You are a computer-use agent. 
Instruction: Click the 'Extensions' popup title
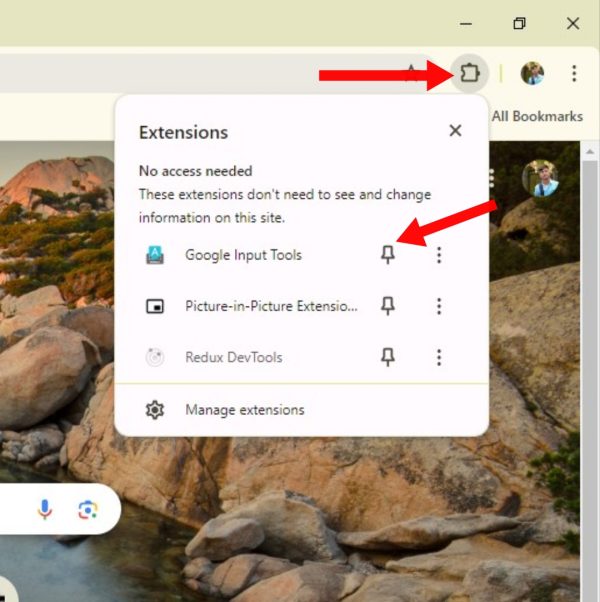click(x=183, y=132)
